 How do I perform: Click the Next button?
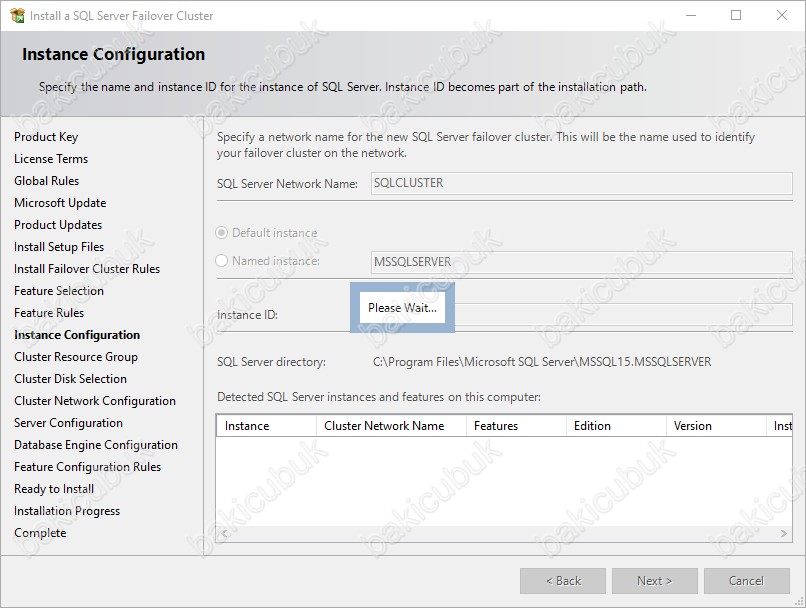coord(654,581)
